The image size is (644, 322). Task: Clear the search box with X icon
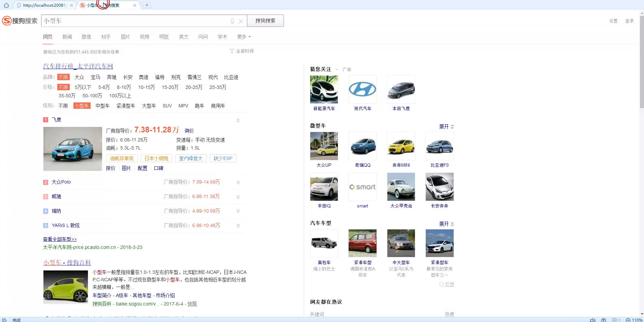241,21
